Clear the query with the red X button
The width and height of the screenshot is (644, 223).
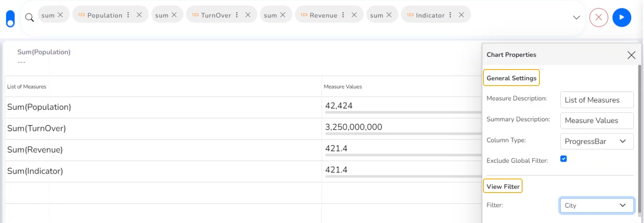tap(598, 17)
